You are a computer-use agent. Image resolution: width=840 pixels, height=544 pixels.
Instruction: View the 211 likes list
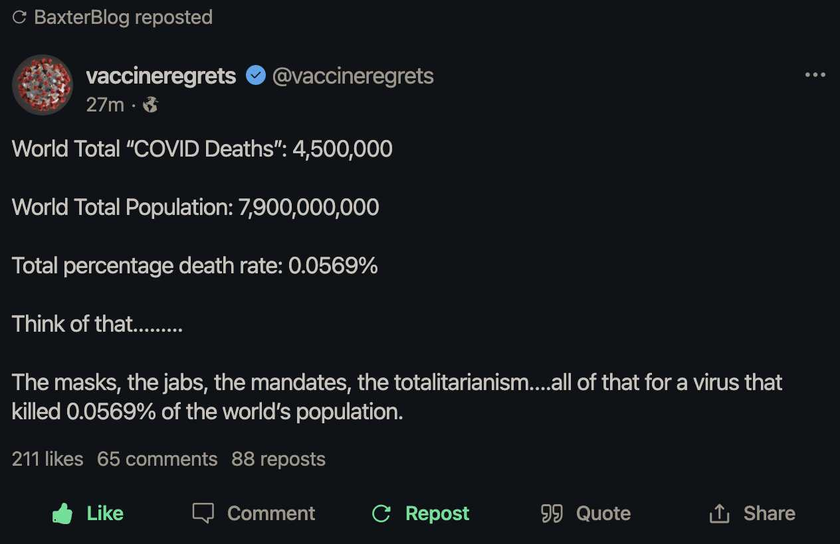click(48, 459)
